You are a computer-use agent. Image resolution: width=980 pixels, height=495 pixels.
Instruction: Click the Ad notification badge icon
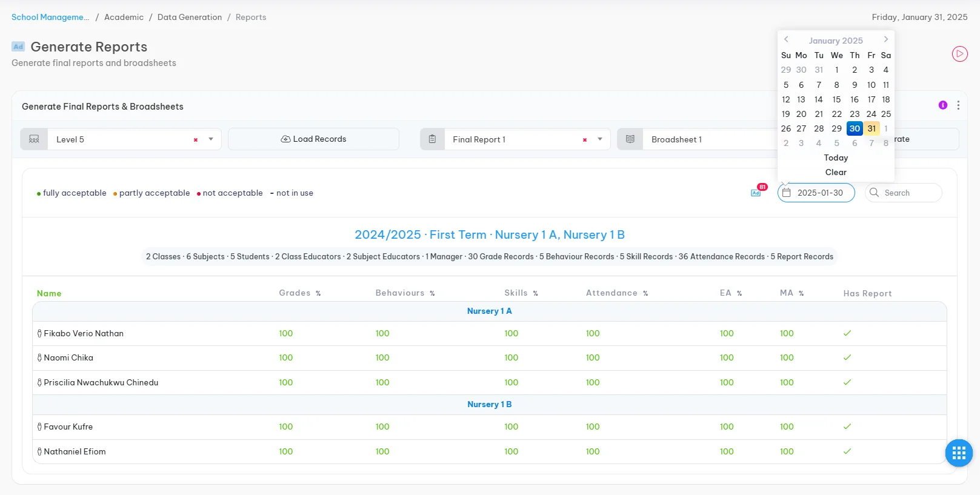coord(756,192)
